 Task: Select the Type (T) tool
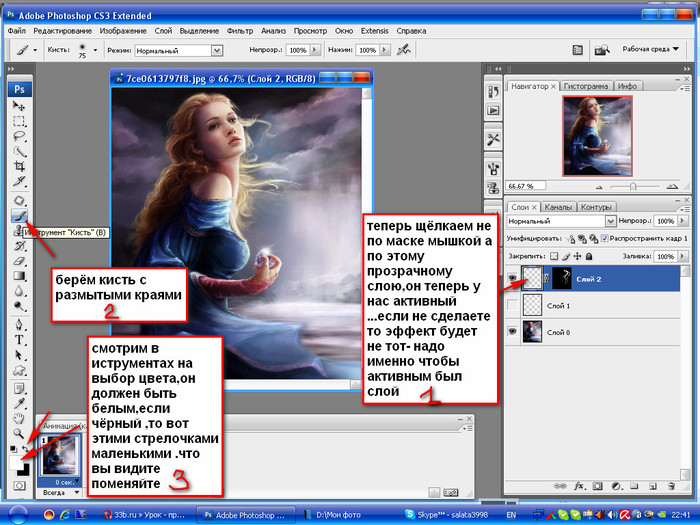[19, 340]
